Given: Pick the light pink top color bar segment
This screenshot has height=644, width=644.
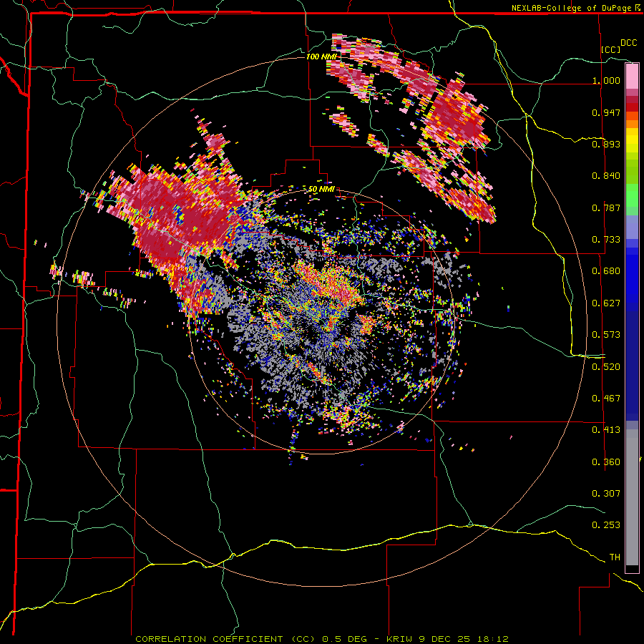Looking at the screenshot, I should click(632, 77).
